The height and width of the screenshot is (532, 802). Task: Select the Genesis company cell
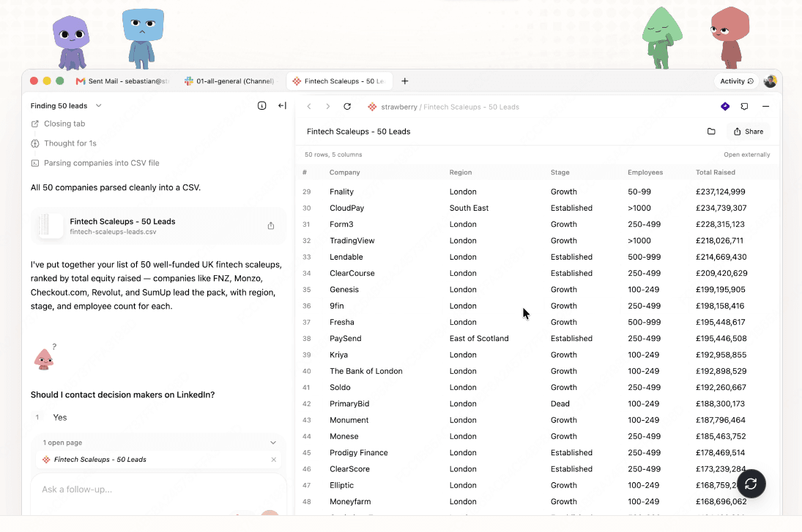344,289
